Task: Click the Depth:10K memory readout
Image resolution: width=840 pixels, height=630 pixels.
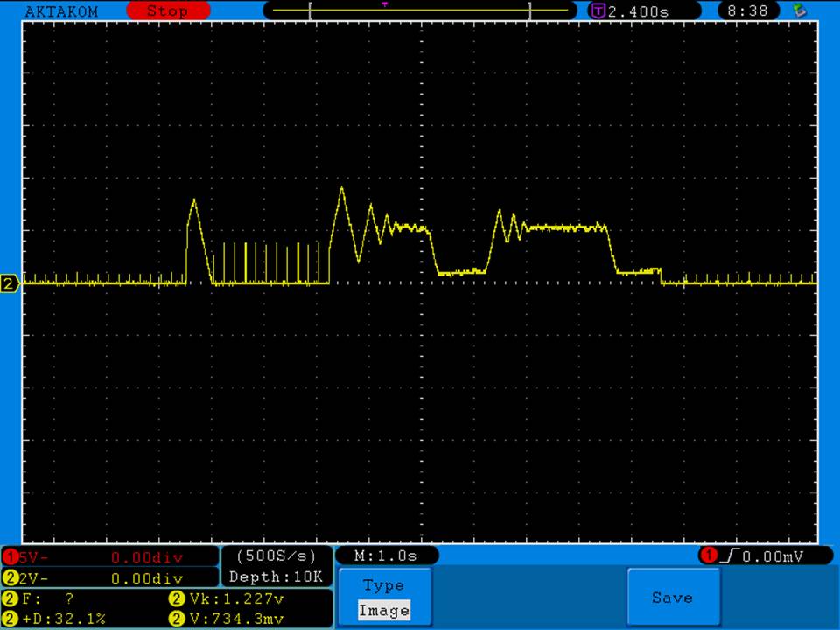Action: (276, 577)
